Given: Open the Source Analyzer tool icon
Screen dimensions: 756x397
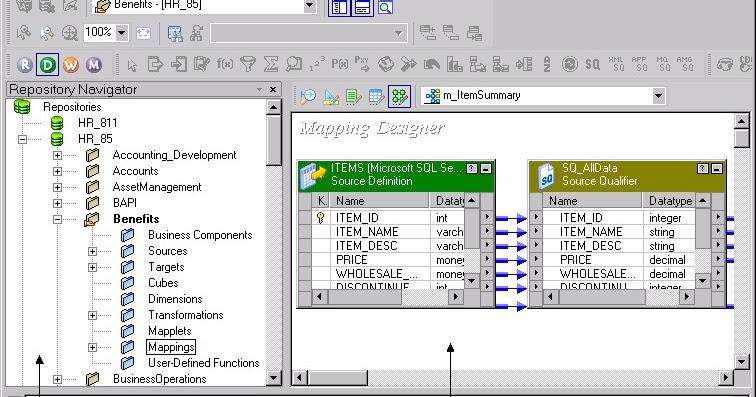Looking at the screenshot, I should click(x=308, y=96).
